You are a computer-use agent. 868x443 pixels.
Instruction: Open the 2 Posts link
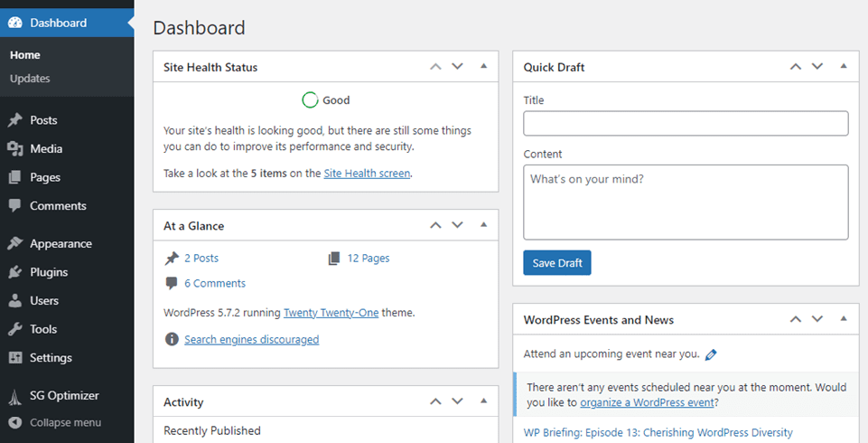201,258
